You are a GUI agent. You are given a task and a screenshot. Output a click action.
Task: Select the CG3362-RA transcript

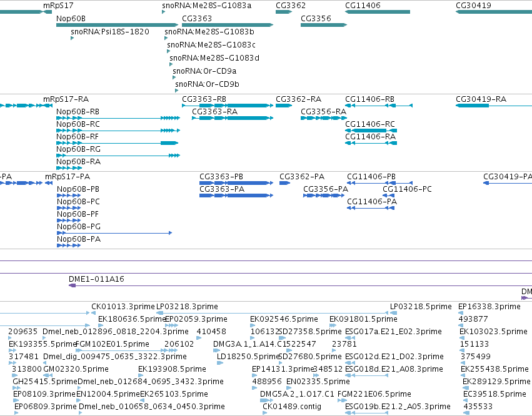284,106
